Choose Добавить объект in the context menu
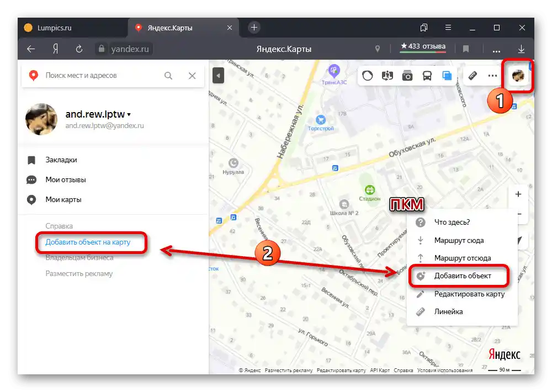Viewport: 552px width, 392px height. (462, 276)
